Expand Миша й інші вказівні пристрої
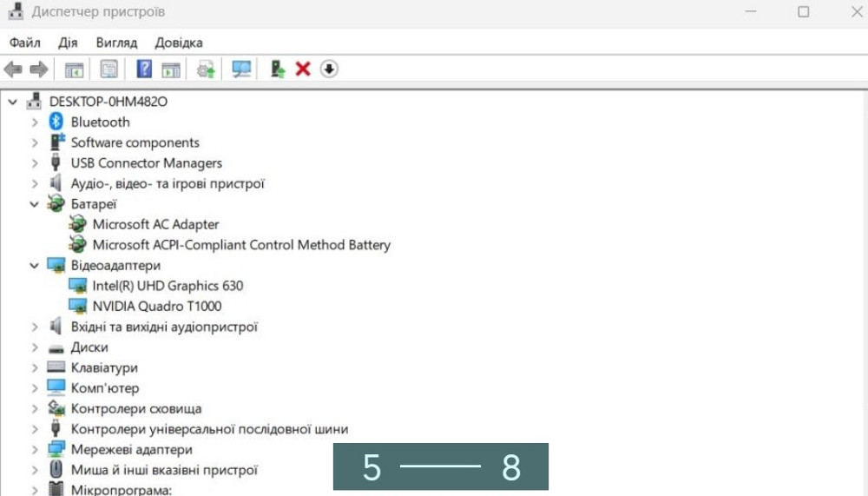This screenshot has height=496, width=868. tap(35, 470)
